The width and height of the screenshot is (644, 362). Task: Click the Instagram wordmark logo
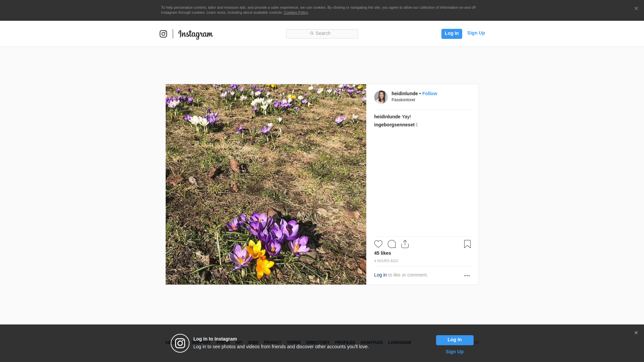(x=196, y=34)
